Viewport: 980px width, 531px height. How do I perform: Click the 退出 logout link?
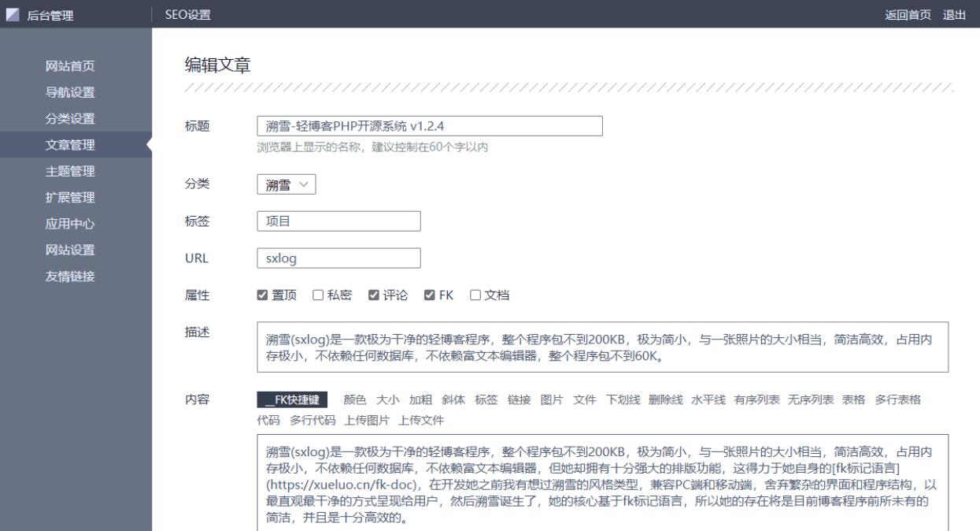(954, 14)
